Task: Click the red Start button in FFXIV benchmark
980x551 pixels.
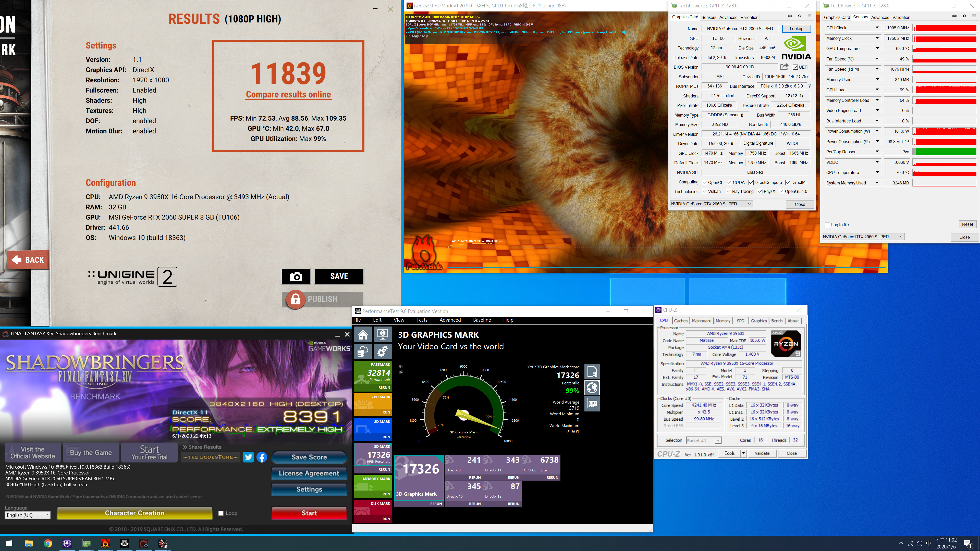Action: [309, 513]
